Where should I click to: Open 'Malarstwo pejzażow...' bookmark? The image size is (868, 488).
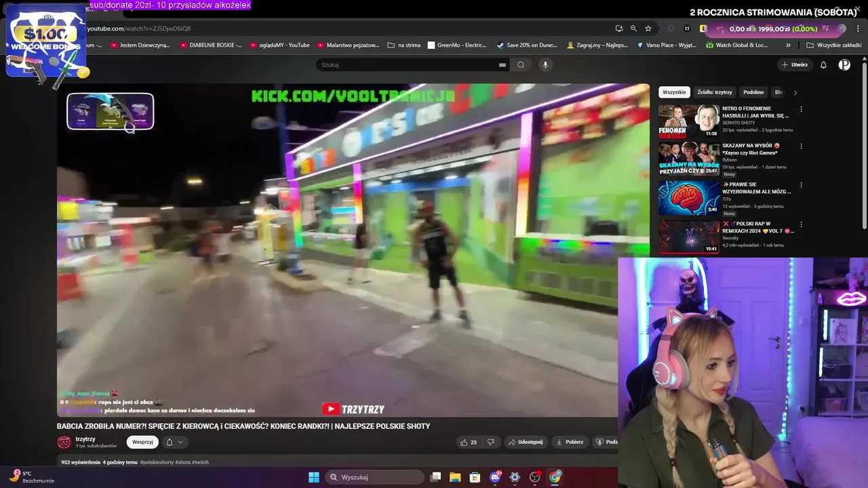[x=348, y=45]
